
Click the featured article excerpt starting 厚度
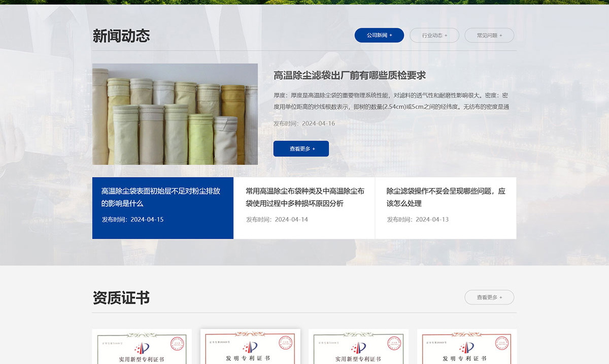pos(391,101)
